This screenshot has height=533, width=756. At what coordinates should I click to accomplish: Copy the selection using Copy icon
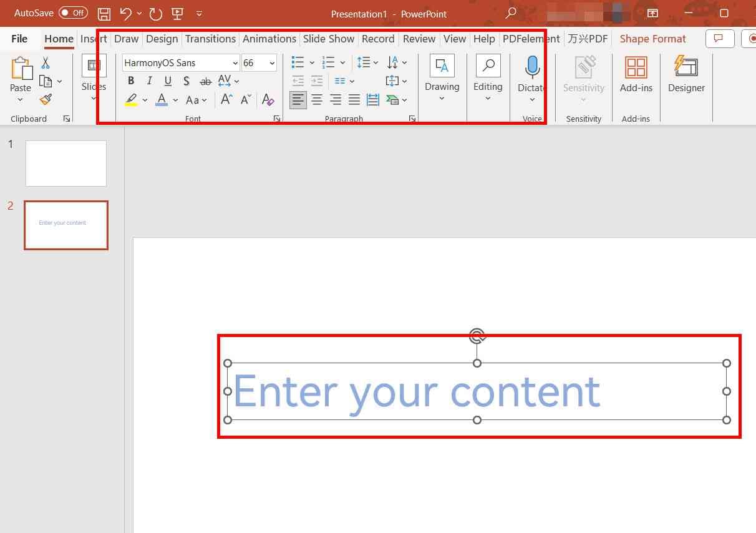46,81
